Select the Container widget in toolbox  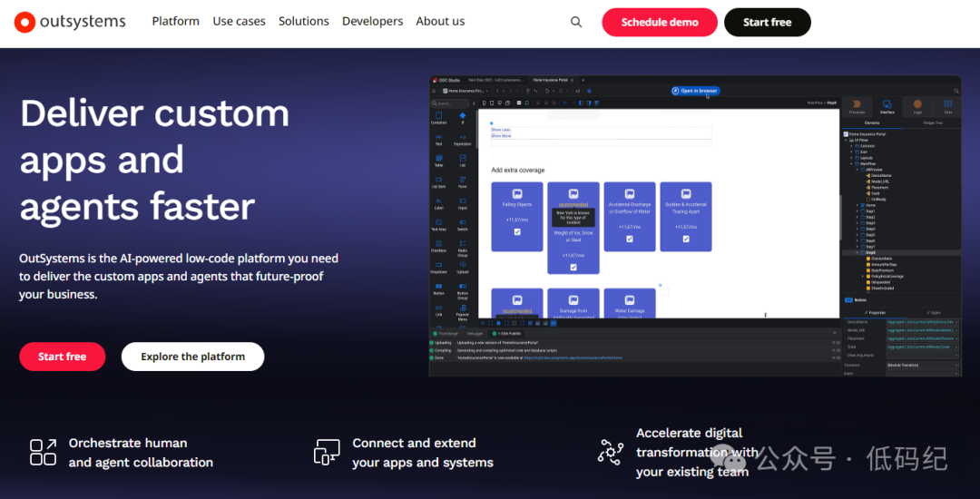coord(439,118)
